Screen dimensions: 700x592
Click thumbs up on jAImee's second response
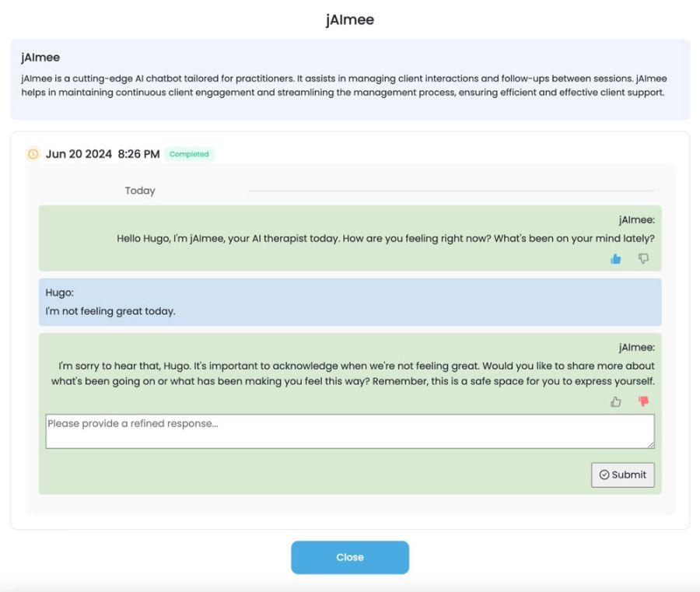click(x=615, y=401)
